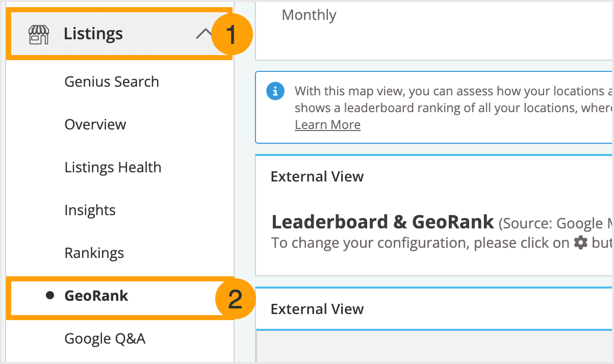The image size is (614, 364).
Task: Click the Leaderboard & GeoRank heading
Action: click(382, 222)
